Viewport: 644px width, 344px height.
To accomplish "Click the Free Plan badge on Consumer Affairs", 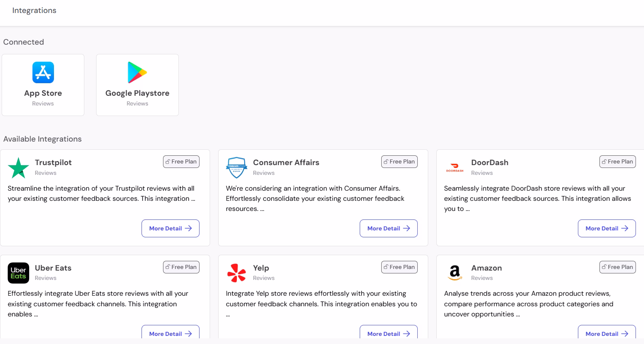I will [399, 161].
